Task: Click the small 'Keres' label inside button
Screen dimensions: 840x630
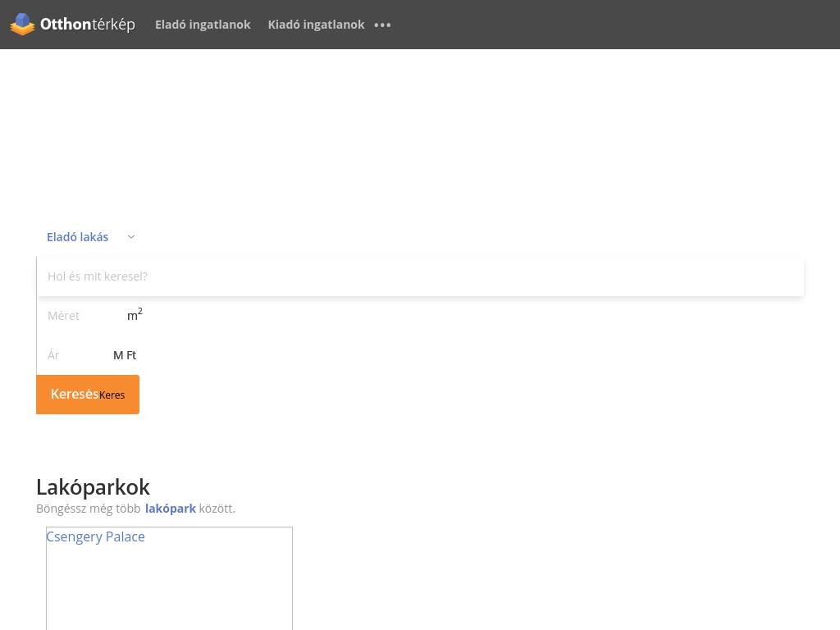Action: click(x=112, y=395)
